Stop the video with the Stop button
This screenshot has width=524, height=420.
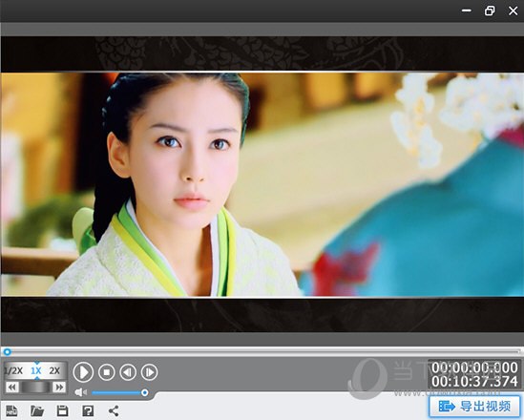pos(107,372)
